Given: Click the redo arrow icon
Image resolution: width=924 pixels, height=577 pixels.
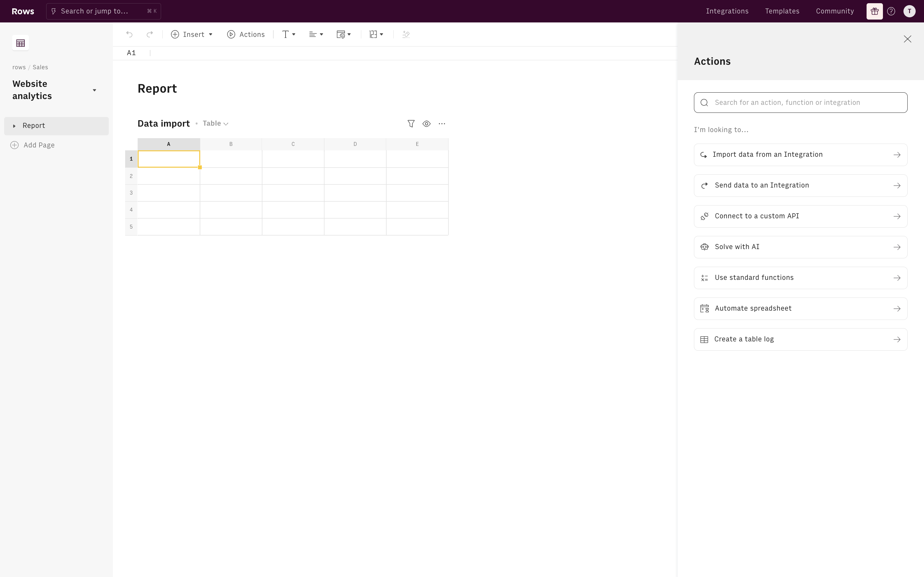Looking at the screenshot, I should pyautogui.click(x=150, y=34).
